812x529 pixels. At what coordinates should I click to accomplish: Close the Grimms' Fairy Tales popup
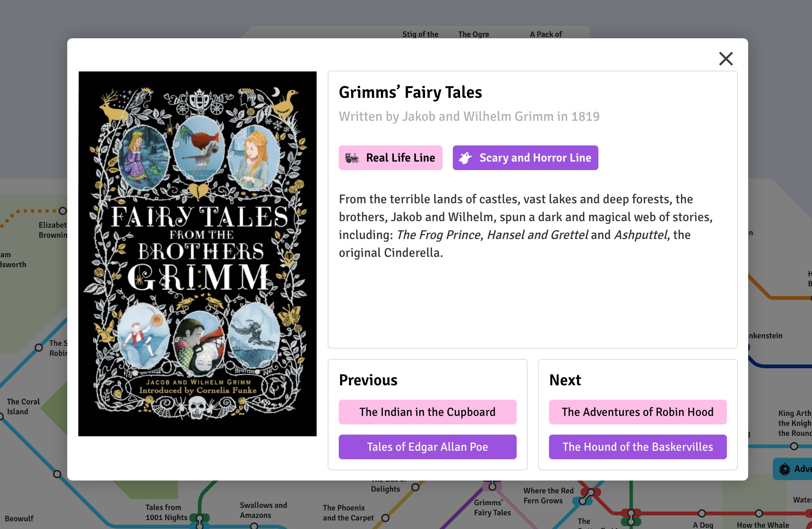(x=726, y=59)
